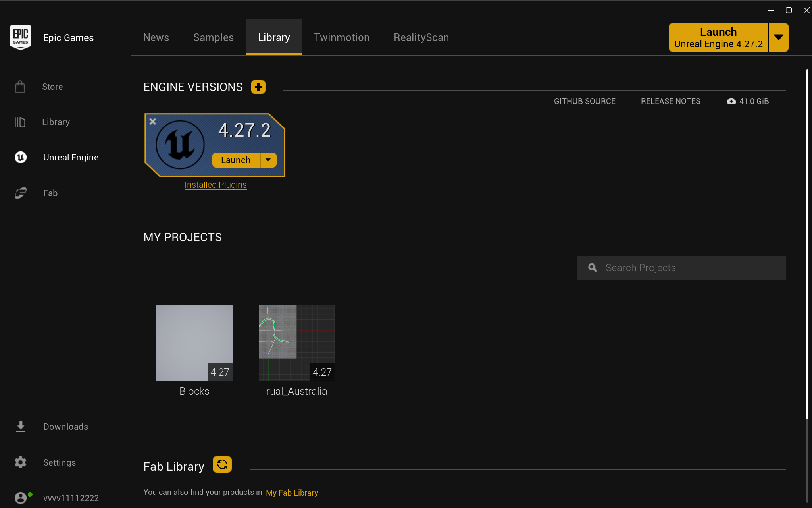This screenshot has height=508, width=812.
Task: Click the ENGINE VERSIONS heading
Action: pos(193,87)
